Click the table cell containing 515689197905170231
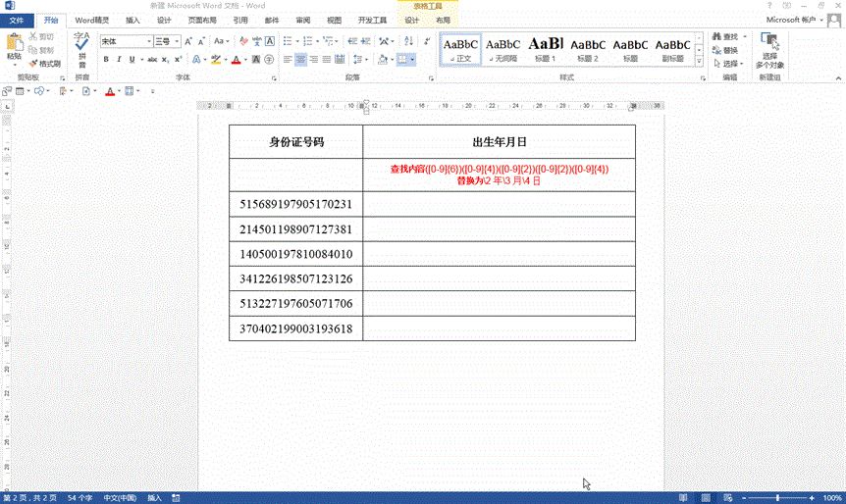 [x=295, y=204]
